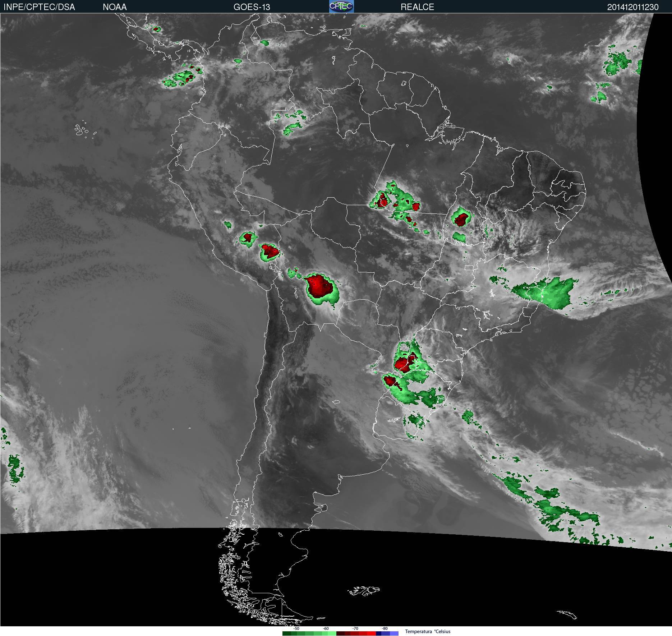Pick the navy blue legend swatch

click(378, 633)
